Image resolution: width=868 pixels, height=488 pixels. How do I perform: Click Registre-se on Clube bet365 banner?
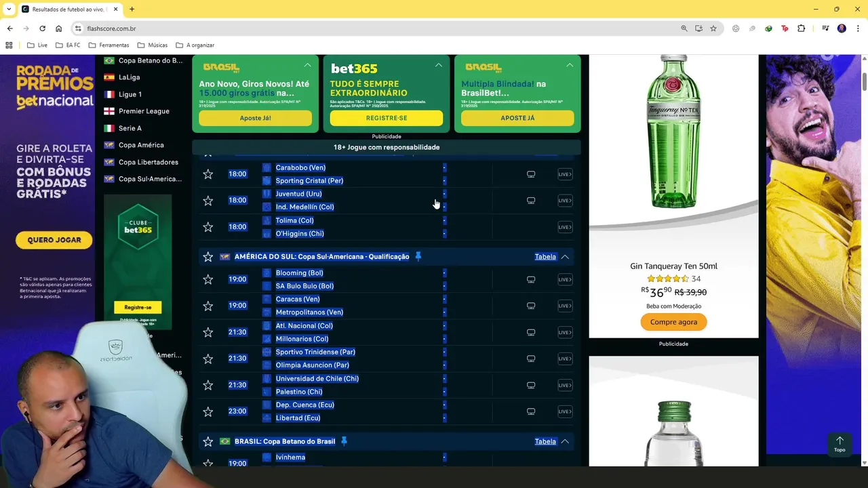[x=138, y=307]
